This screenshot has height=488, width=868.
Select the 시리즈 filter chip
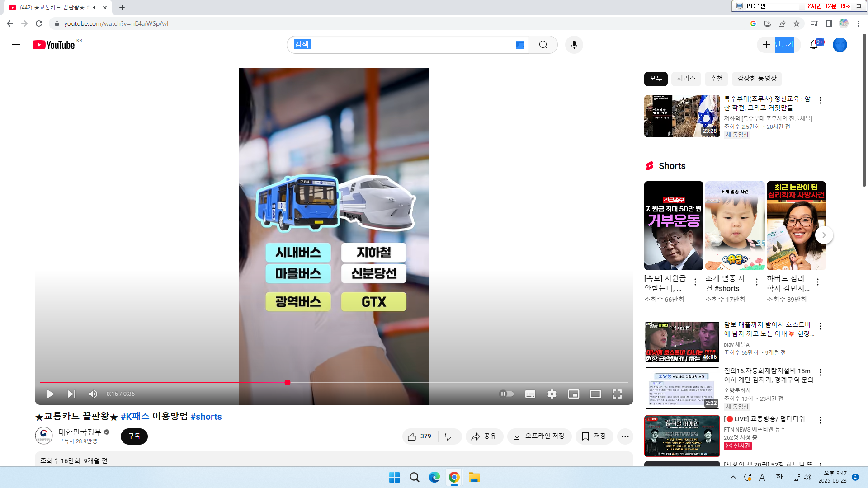tap(686, 79)
